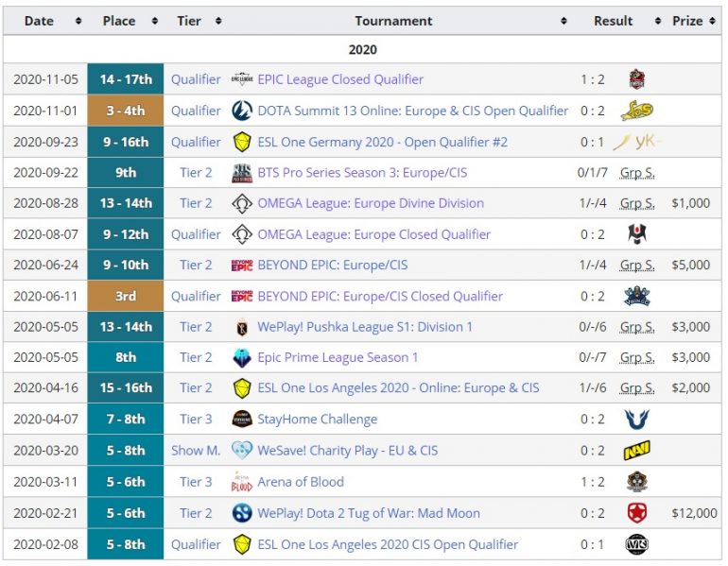Screen dimensions: 728x566
Task: Click the Natus Vincere opponent team logo
Action: coord(636,451)
